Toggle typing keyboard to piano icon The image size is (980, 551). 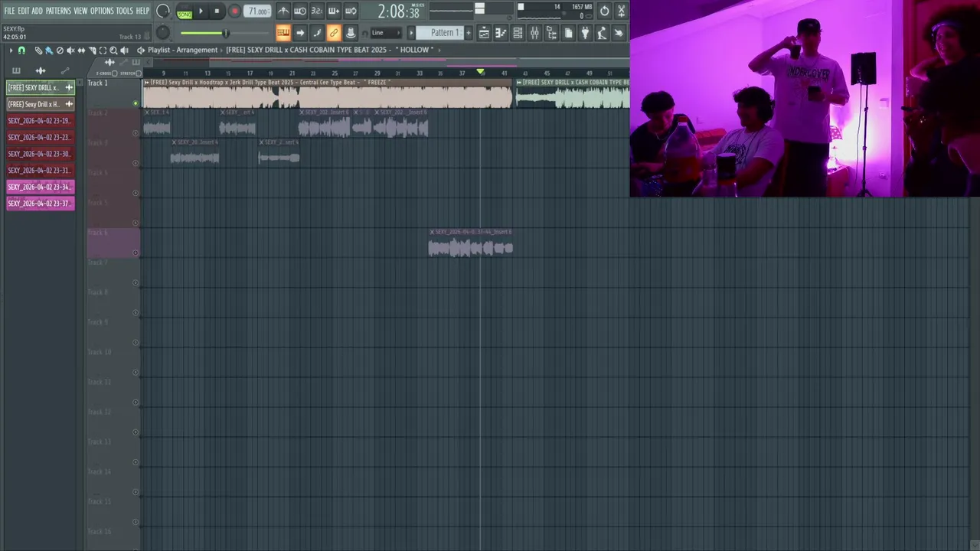tap(283, 33)
